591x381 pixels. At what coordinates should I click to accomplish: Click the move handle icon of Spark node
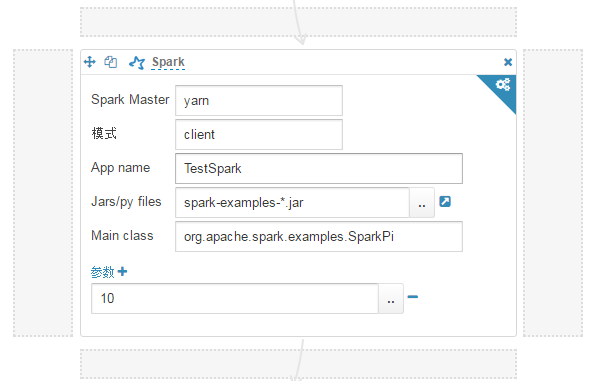pyautogui.click(x=90, y=61)
